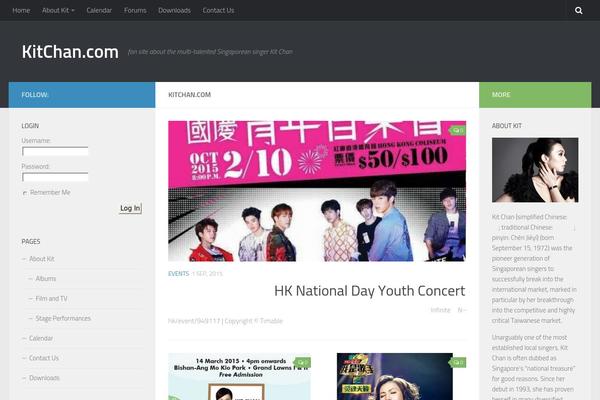Viewport: 600px width, 400px height.
Task: Click comment count badge on HK Concert banner
Action: coord(458,131)
